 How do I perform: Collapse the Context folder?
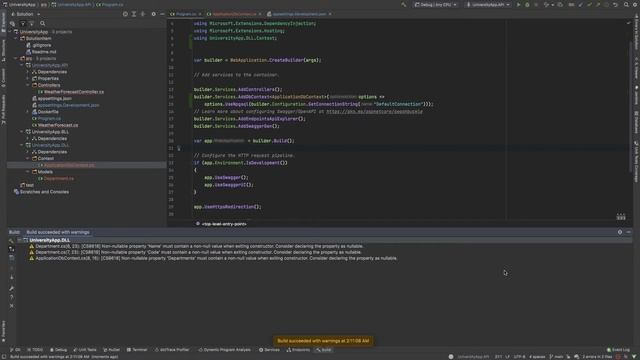(x=28, y=158)
